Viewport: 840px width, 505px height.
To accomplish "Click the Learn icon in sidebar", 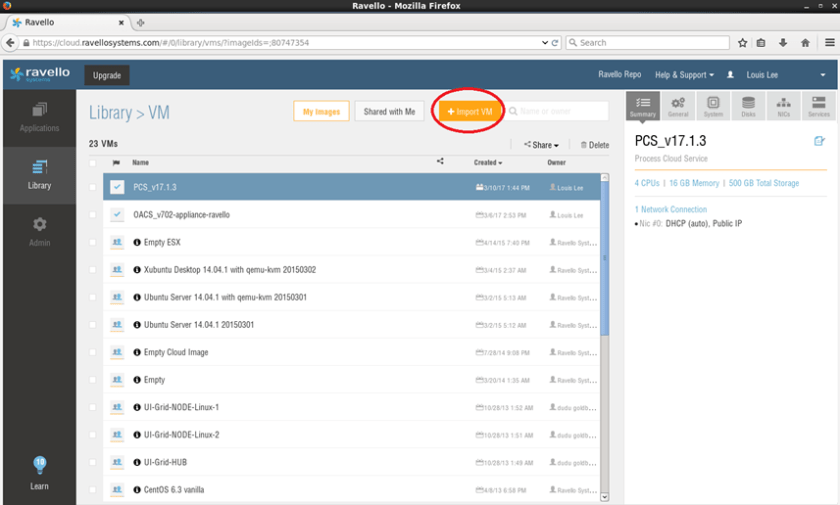I will point(39,472).
